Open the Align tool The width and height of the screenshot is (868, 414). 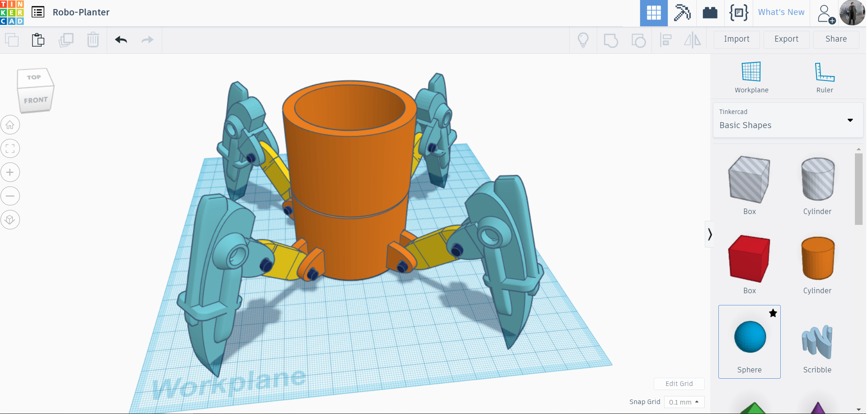(x=665, y=40)
